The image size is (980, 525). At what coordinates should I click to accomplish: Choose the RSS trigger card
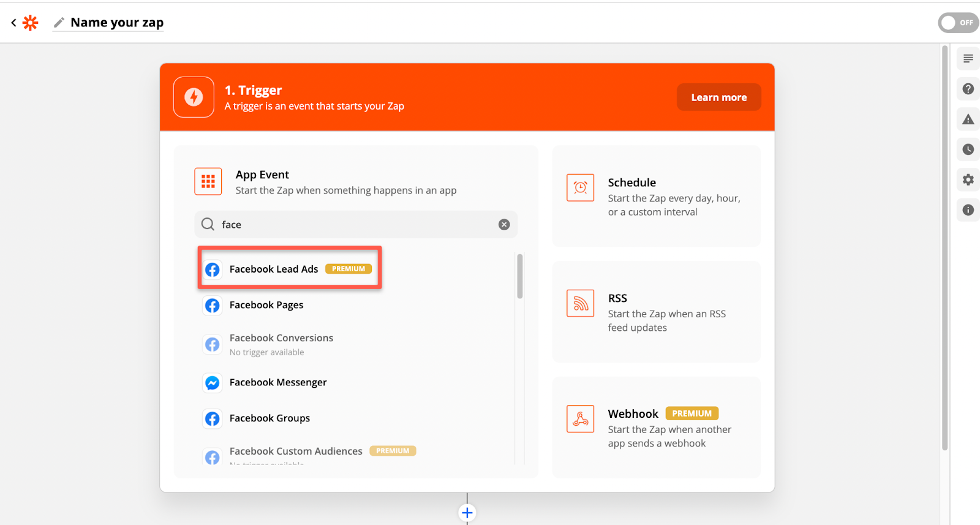(657, 312)
